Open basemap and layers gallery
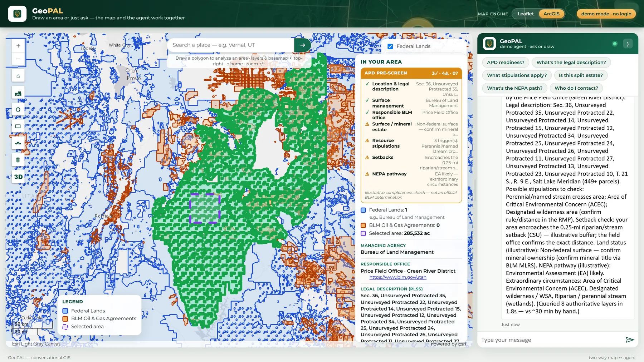Screen dimensions: 644x362 (18, 93)
